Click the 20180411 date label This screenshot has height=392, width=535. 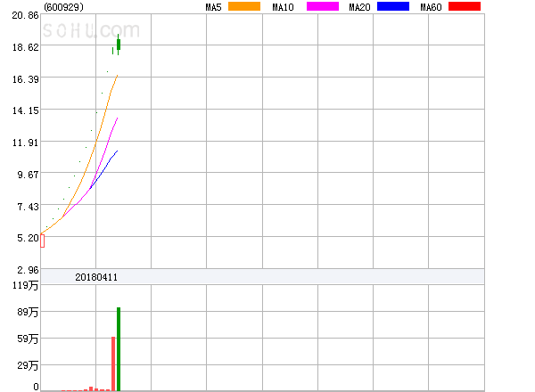pyautogui.click(x=96, y=277)
